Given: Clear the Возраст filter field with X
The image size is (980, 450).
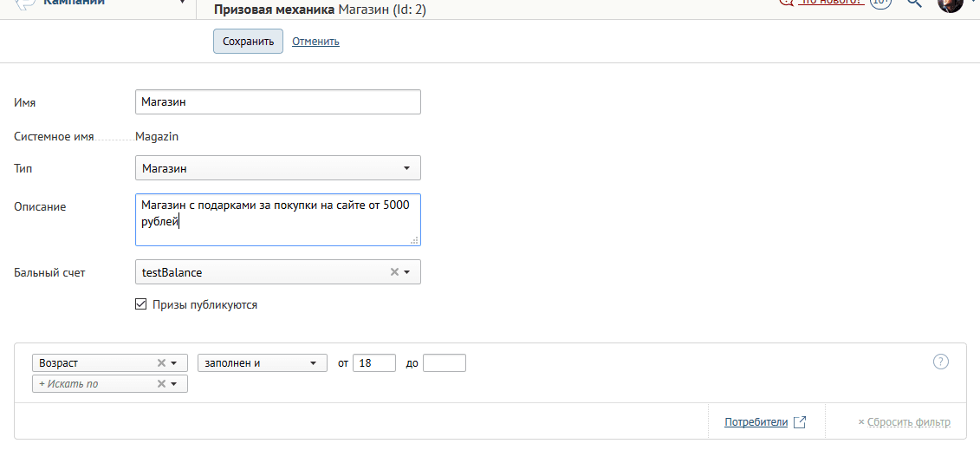Looking at the screenshot, I should pyautogui.click(x=161, y=363).
